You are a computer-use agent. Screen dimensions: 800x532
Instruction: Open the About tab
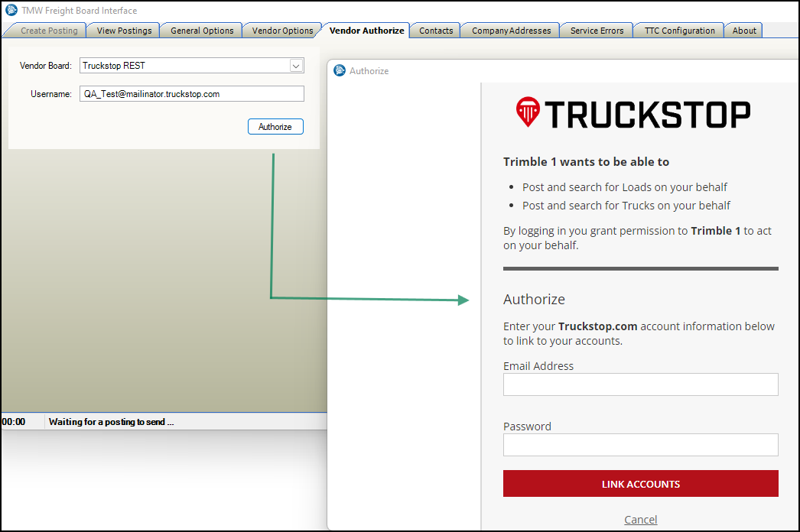coord(743,30)
